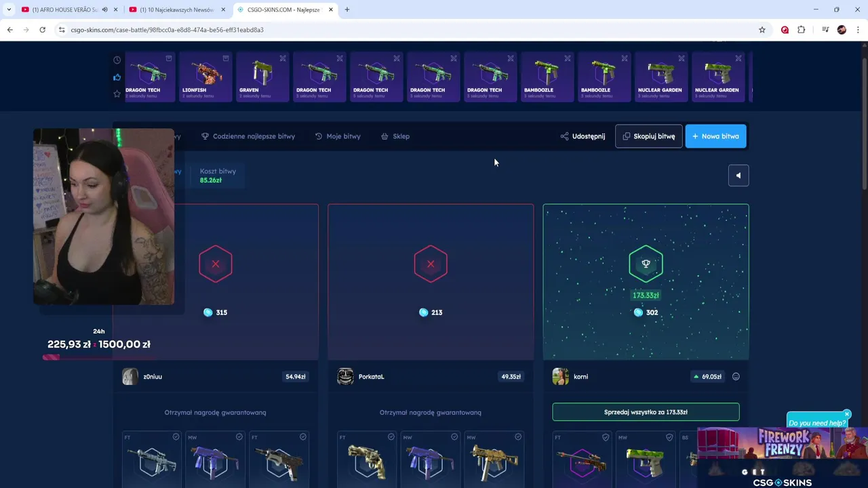Open PorkataL's troll-face avatar
Screen dimensions: 868x488
coord(345,376)
